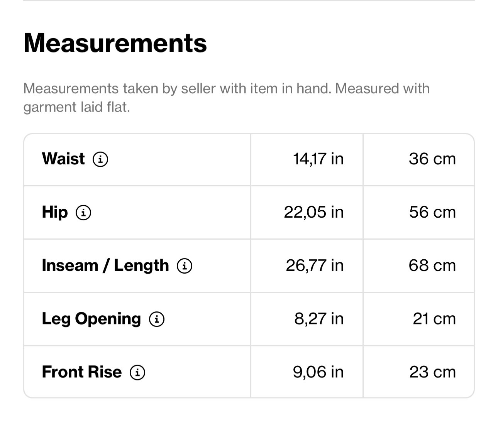Viewport: 498px width, 448px height.
Task: Click the 8,27 in leg opening value
Action: [x=319, y=319]
